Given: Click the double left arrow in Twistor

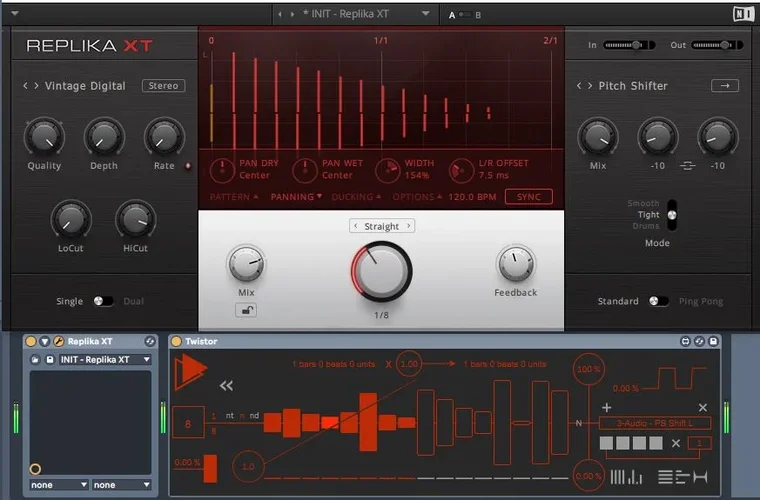Looking at the screenshot, I should coord(227,385).
